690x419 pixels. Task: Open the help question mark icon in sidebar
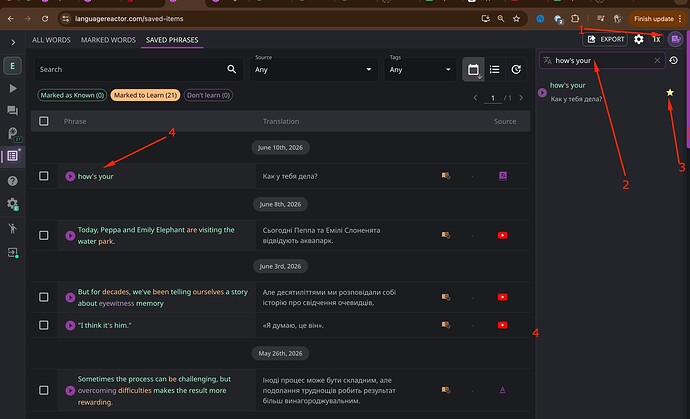pyautogui.click(x=13, y=181)
